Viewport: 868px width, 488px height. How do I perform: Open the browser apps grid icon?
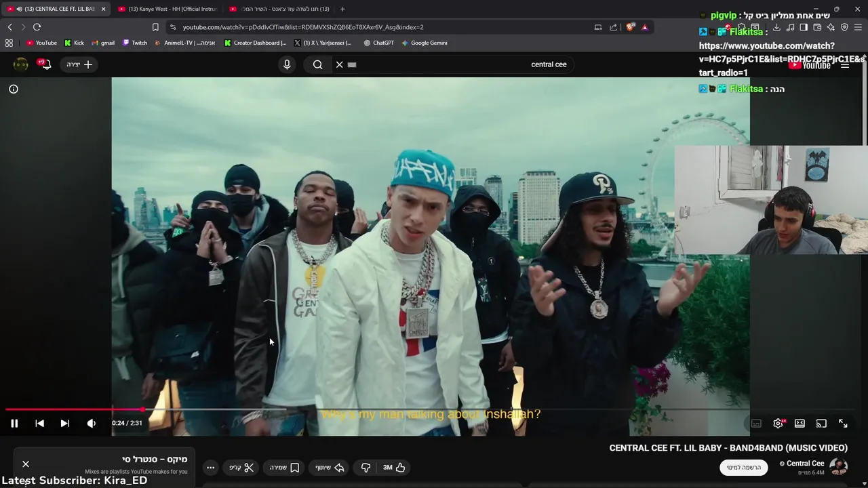pyautogui.click(x=9, y=43)
